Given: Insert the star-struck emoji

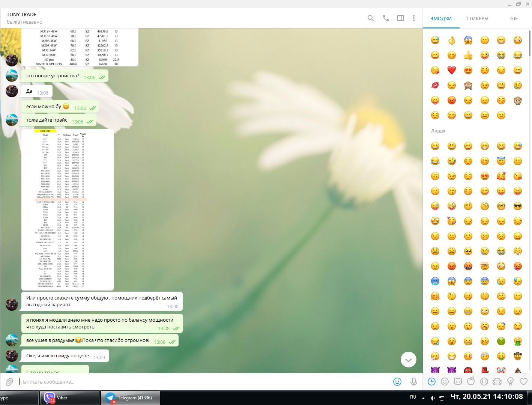Looking at the screenshot, I should point(435,221).
